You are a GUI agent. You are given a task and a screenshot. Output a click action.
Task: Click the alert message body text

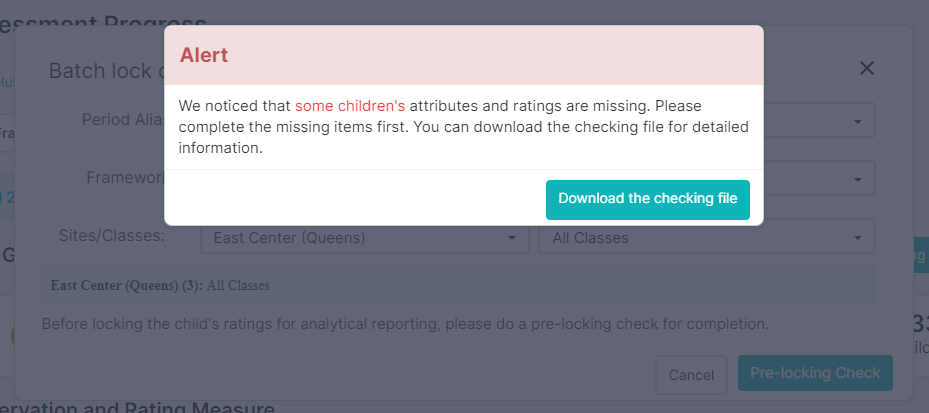pos(464,127)
